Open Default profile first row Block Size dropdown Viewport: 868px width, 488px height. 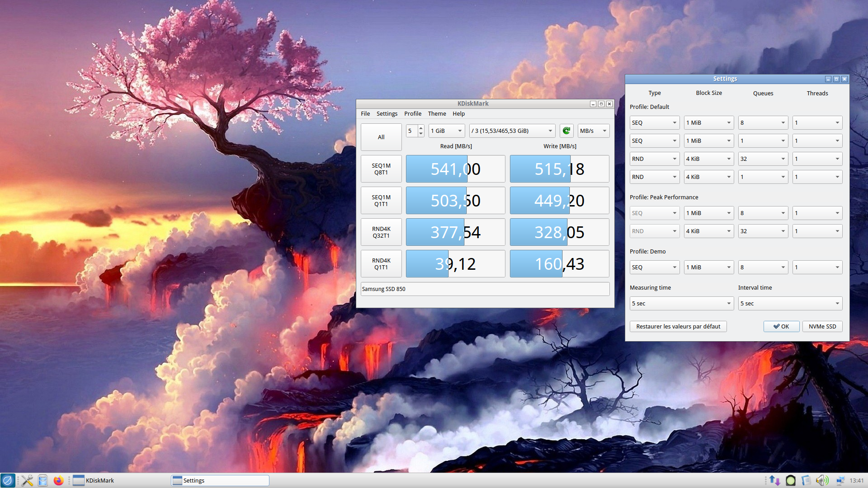point(709,122)
